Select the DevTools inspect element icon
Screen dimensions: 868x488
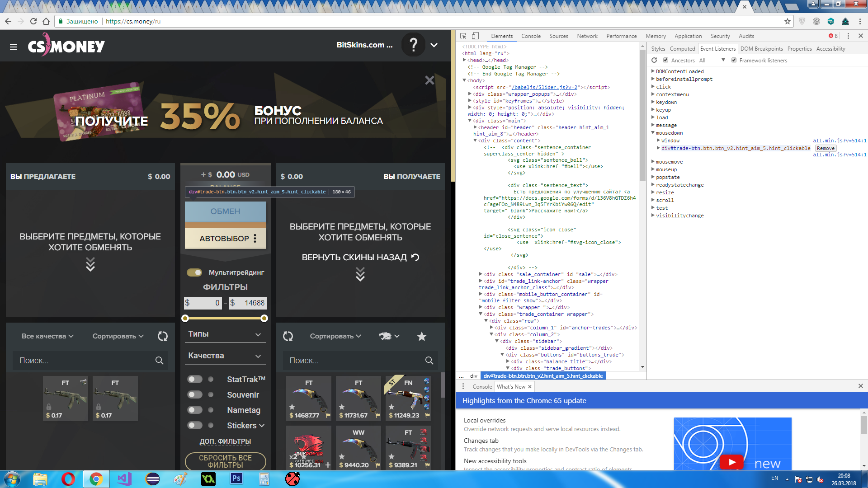463,36
